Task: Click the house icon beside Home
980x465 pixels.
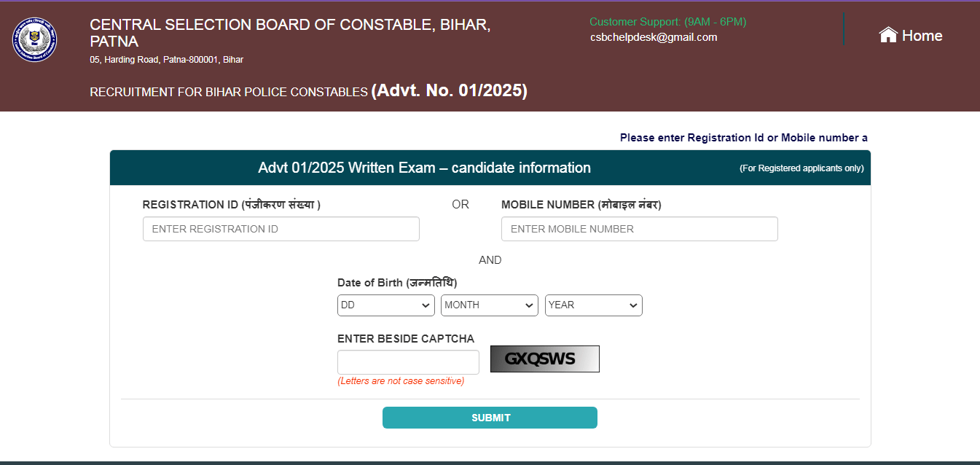Action: coord(887,35)
